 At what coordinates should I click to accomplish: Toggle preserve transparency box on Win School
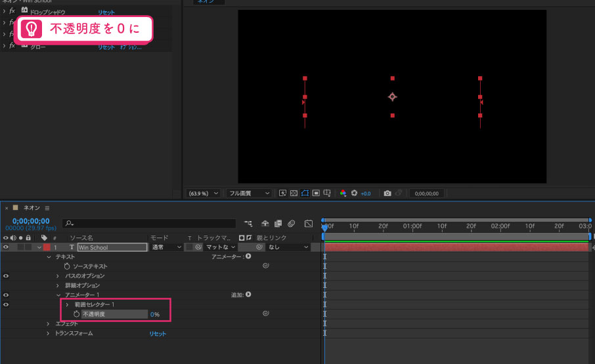[189, 247]
